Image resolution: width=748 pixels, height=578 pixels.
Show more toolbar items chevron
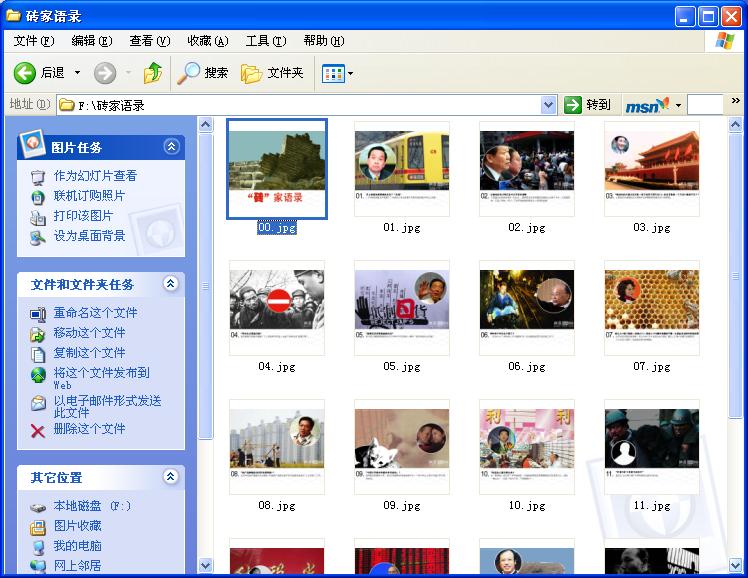point(736,100)
